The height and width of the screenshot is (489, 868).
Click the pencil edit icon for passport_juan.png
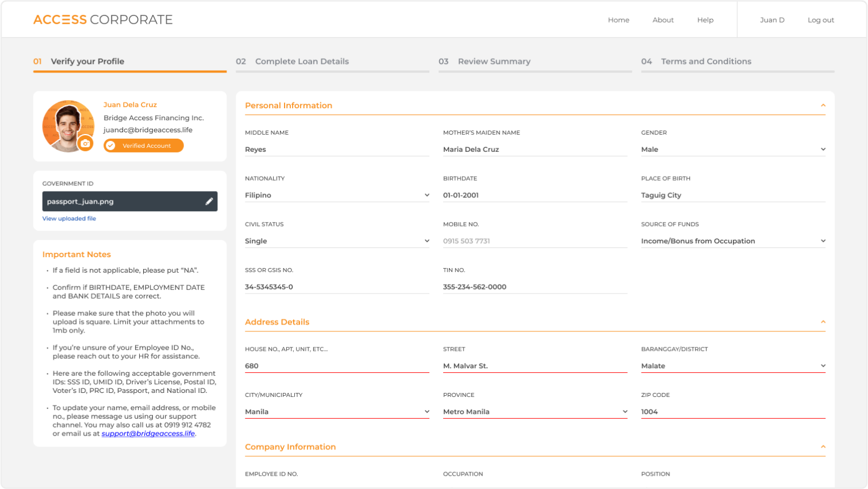point(209,201)
